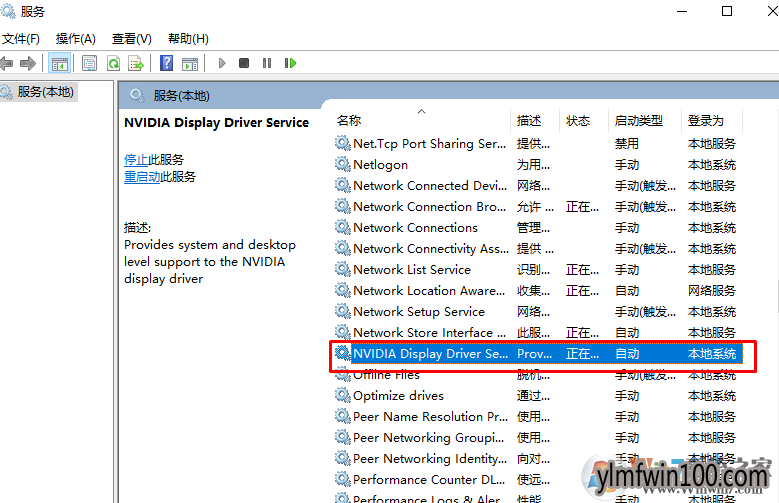Click the 禁用 startup type of Net.Tcp row
Image resolution: width=779 pixels, height=503 pixels.
point(626,144)
